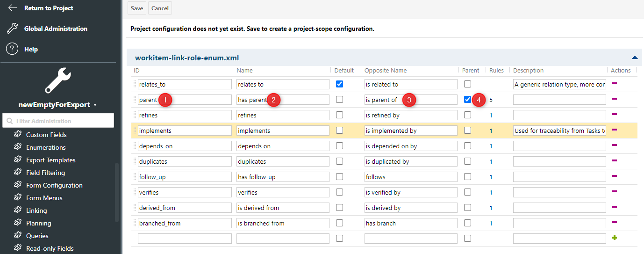Click the Custom Fields gear icon
644x254 pixels.
18,135
